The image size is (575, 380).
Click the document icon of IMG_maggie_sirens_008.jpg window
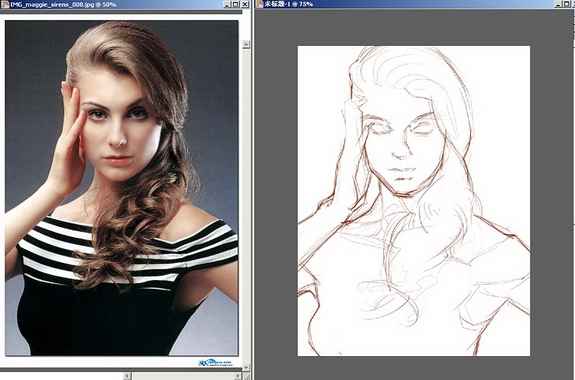tap(5, 4)
